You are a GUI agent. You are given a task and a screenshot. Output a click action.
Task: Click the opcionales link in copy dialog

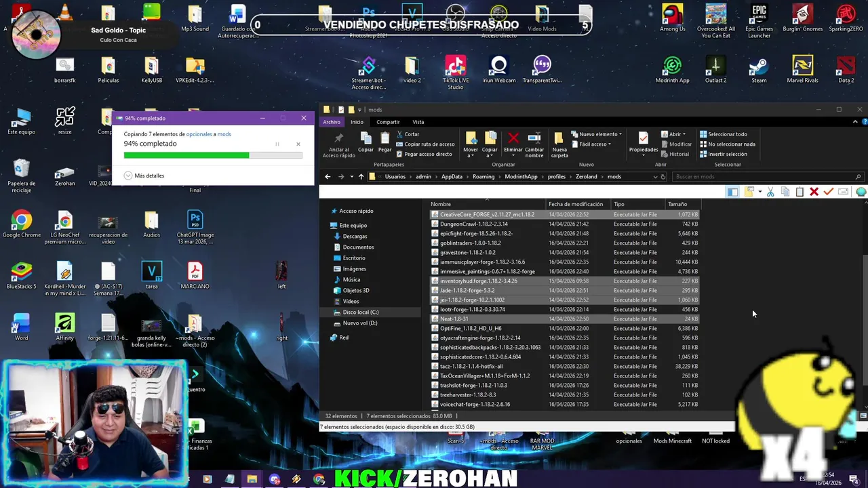[x=199, y=134]
